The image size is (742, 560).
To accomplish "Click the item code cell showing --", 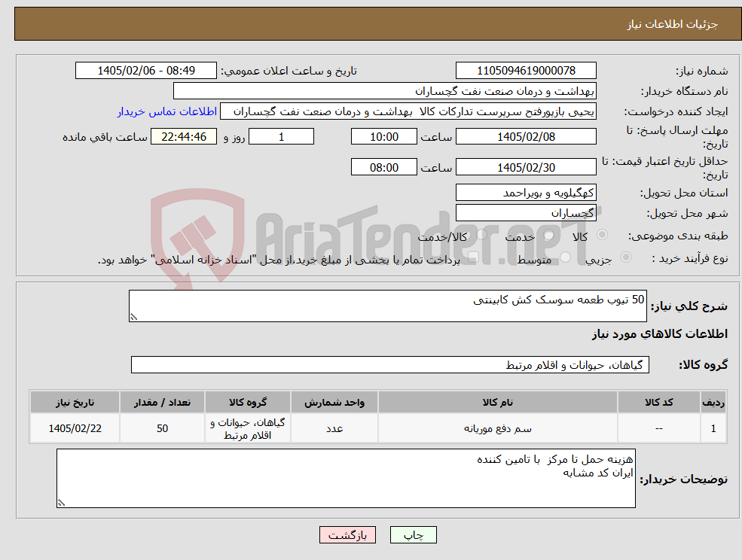I will [658, 428].
